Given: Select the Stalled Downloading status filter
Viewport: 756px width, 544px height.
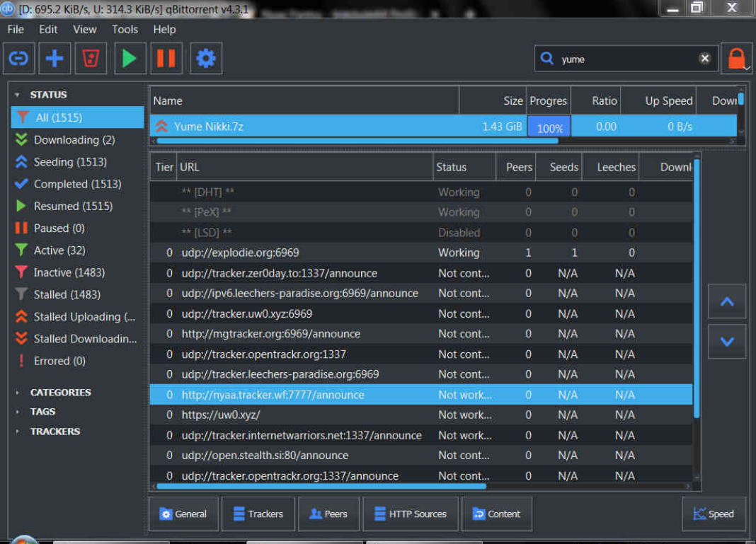Looking at the screenshot, I should (x=78, y=339).
